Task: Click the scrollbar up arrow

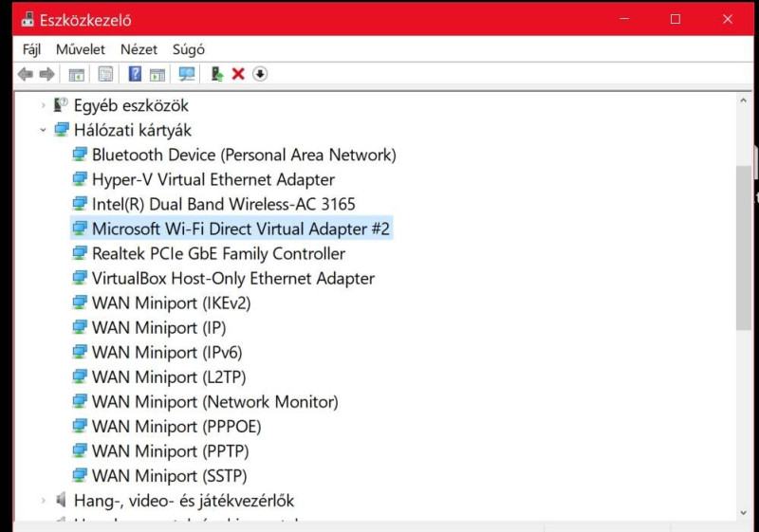Action: click(743, 101)
